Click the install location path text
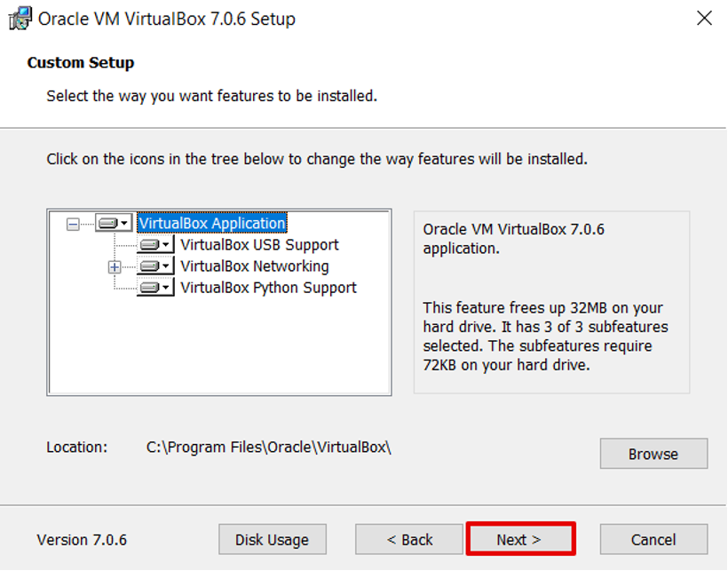The width and height of the screenshot is (728, 571). pyautogui.click(x=268, y=448)
